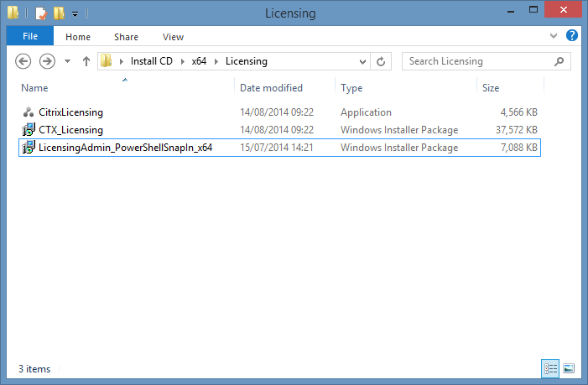This screenshot has height=385, width=588.
Task: Switch to the View ribbon tab
Action: (173, 37)
